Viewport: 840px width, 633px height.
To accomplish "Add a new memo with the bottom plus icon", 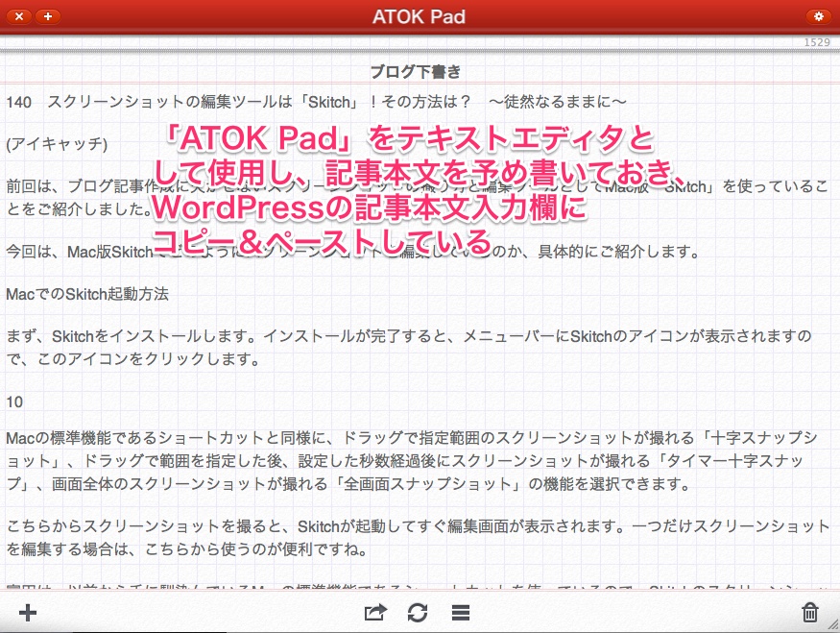I will [x=28, y=612].
